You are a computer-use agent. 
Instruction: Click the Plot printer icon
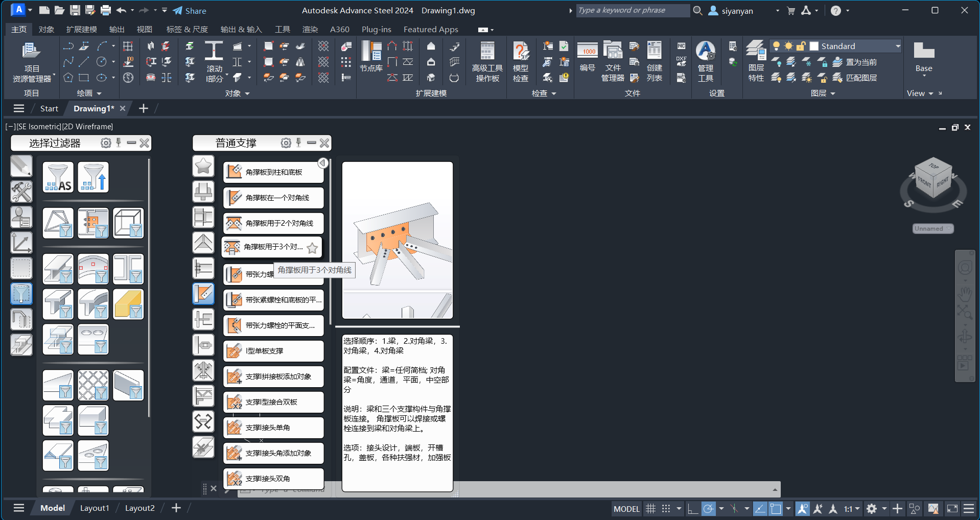(x=106, y=10)
